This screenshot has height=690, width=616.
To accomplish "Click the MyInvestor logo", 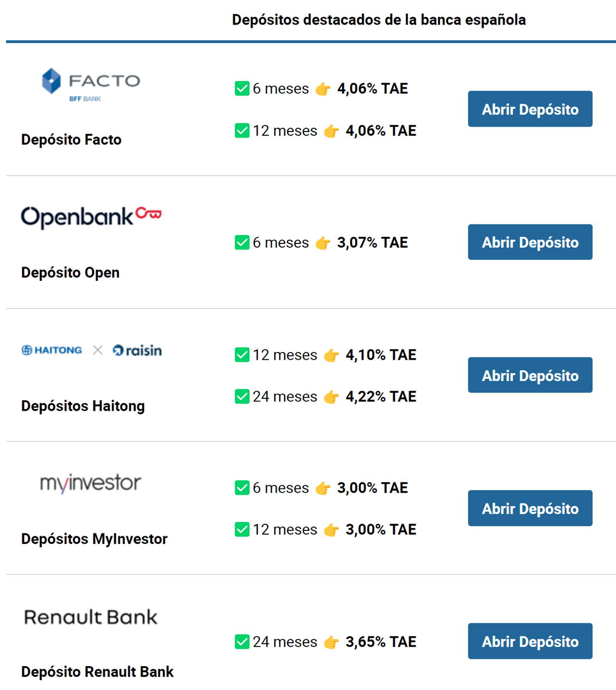I will (x=91, y=483).
